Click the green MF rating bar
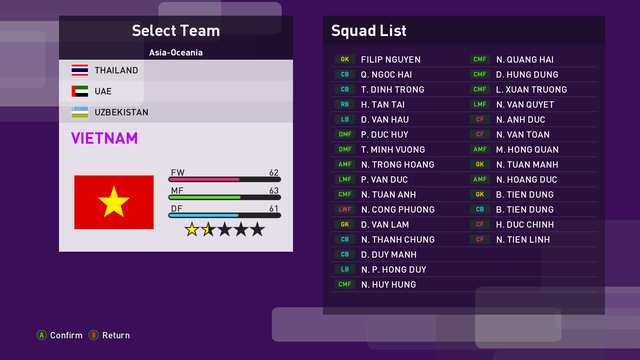The height and width of the screenshot is (360, 640). (x=224, y=197)
